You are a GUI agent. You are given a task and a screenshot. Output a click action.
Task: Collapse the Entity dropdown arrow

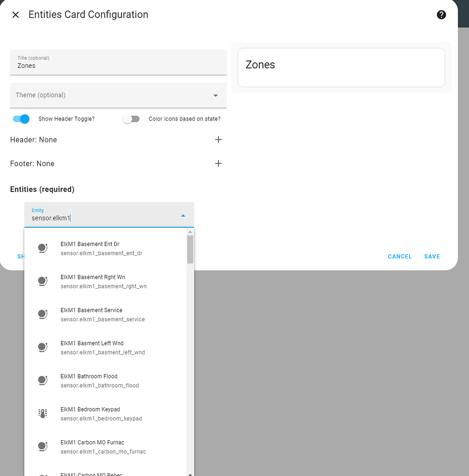tap(183, 216)
